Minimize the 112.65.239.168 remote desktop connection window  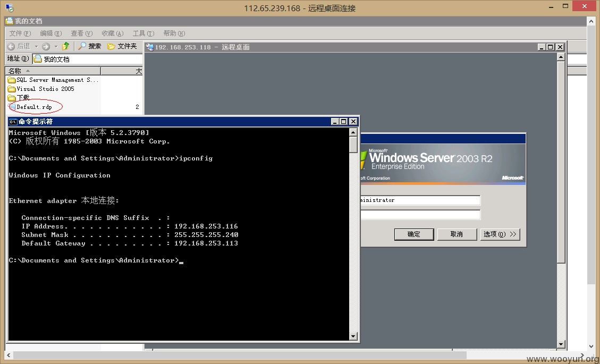(551, 6)
